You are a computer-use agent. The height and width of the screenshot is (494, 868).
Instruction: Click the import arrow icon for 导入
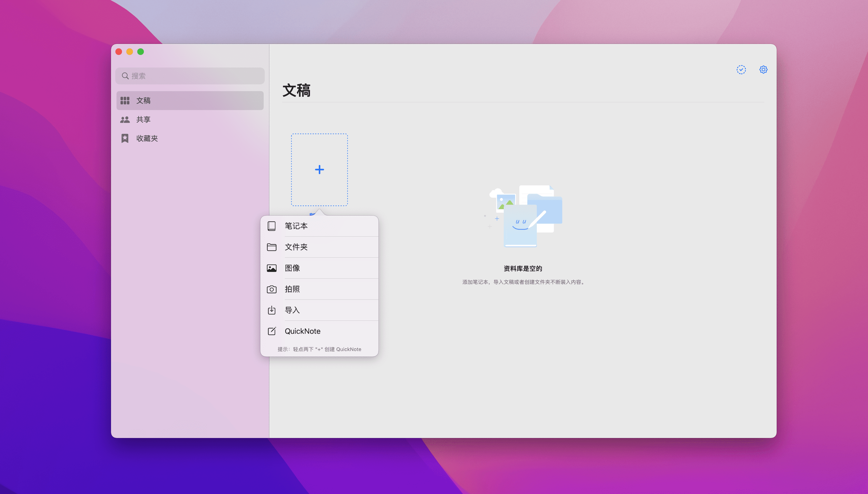[x=271, y=310]
